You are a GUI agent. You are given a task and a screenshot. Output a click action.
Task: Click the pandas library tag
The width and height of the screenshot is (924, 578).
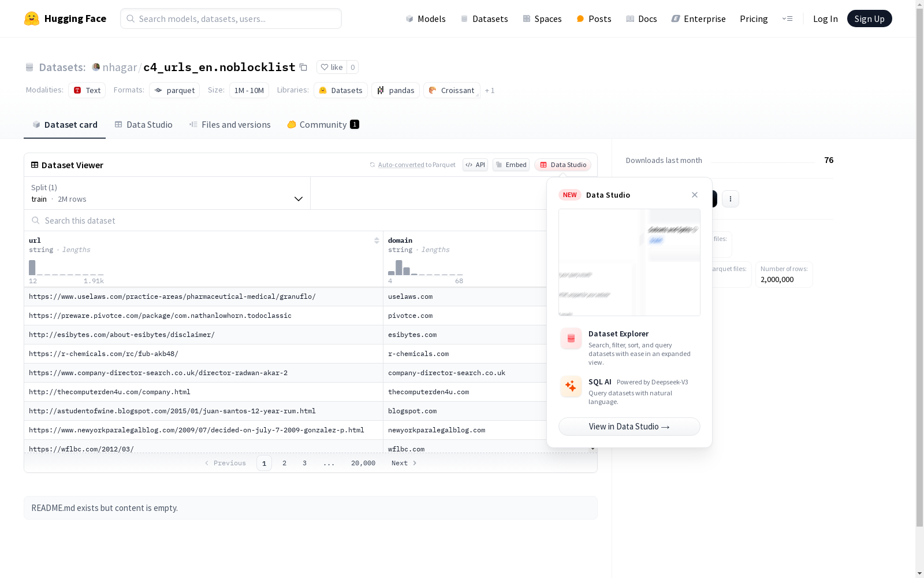(x=396, y=90)
